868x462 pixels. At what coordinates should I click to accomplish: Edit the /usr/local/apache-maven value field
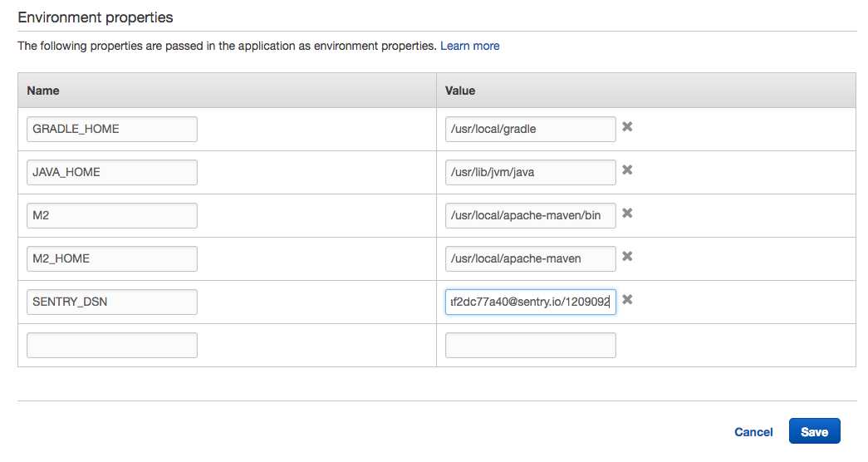click(531, 258)
